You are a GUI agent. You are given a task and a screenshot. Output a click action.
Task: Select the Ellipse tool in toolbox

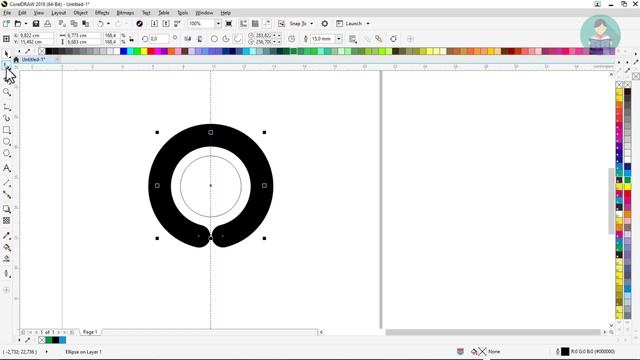tap(7, 142)
